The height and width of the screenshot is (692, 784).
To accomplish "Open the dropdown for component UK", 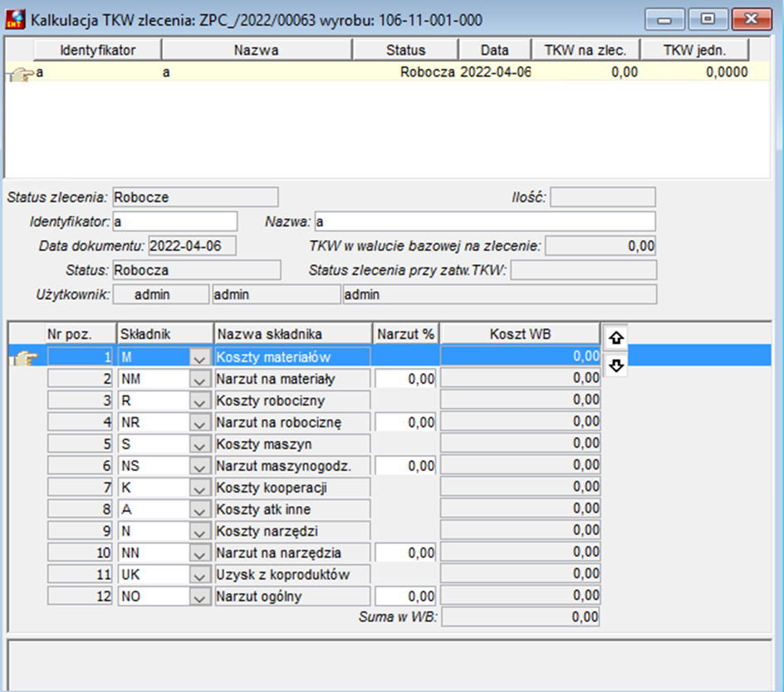I will (x=200, y=575).
